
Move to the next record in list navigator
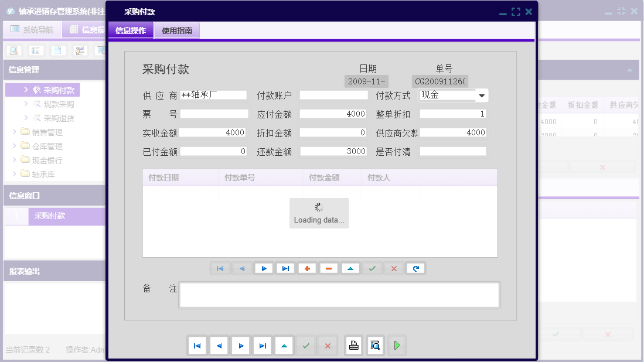264,268
